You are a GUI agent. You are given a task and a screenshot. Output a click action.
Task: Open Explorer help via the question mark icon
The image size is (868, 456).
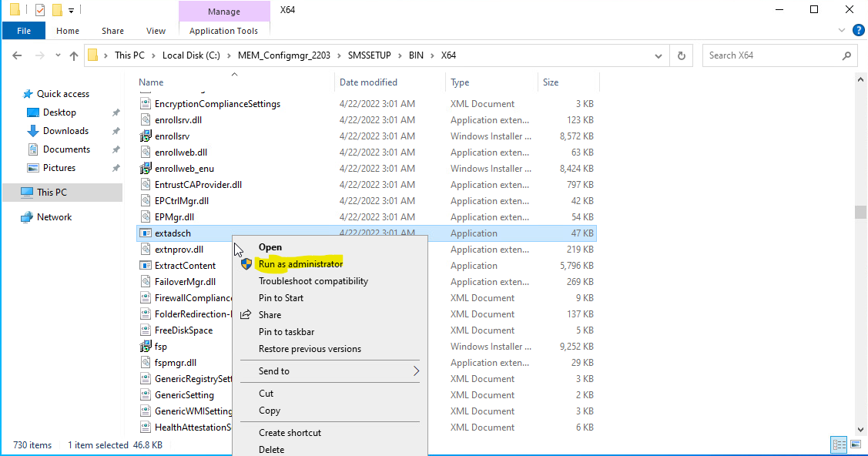(859, 30)
